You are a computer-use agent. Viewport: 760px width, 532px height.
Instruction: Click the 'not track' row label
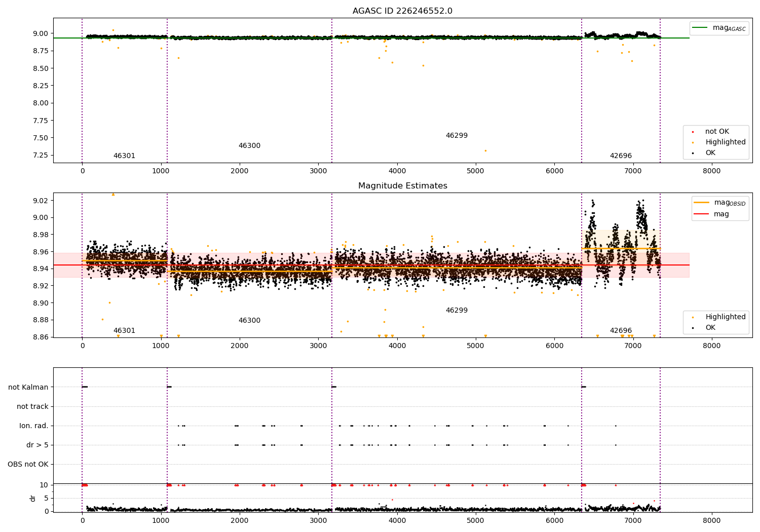pos(32,407)
